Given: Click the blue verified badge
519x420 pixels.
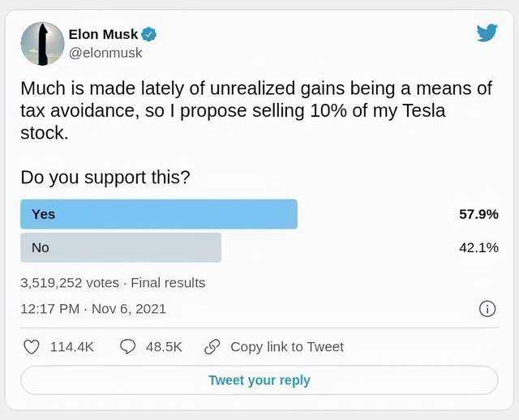Looking at the screenshot, I should (149, 34).
